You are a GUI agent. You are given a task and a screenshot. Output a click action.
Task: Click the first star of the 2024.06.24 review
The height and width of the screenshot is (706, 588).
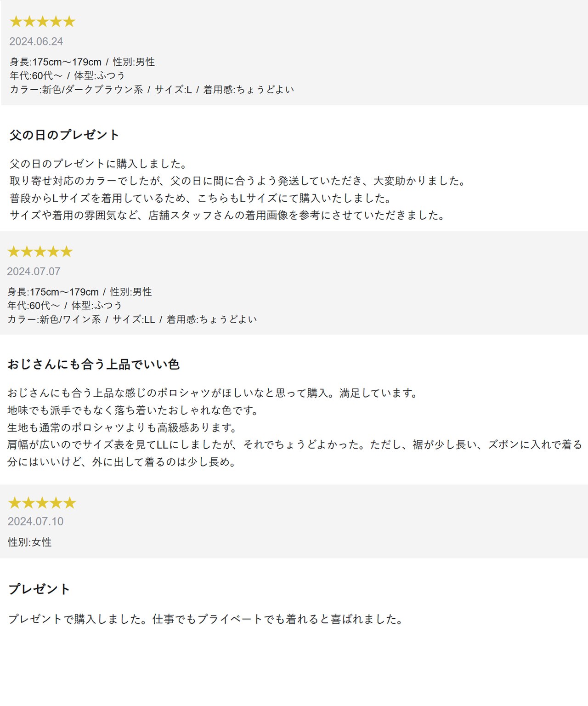[x=16, y=22]
